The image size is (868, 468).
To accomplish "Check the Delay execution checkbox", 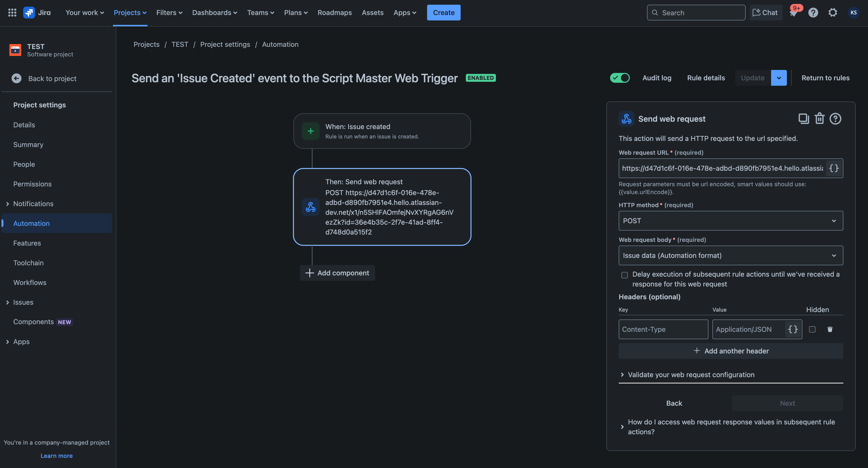I will click(x=624, y=275).
